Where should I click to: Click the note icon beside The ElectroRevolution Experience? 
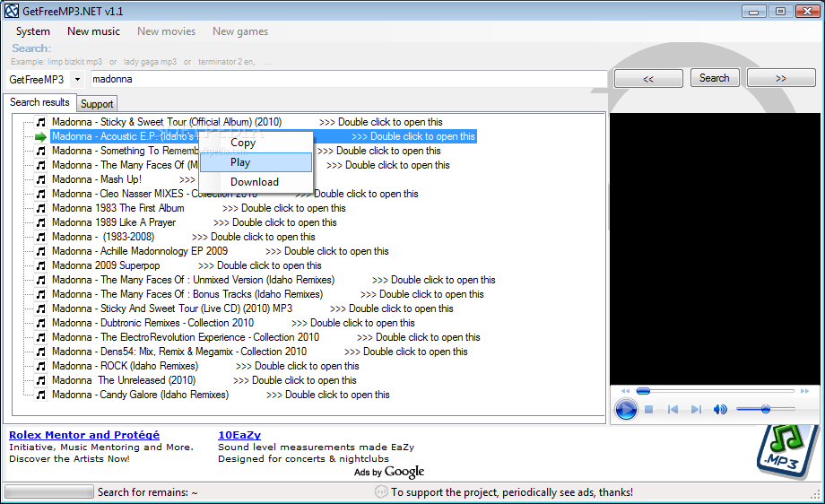point(40,337)
